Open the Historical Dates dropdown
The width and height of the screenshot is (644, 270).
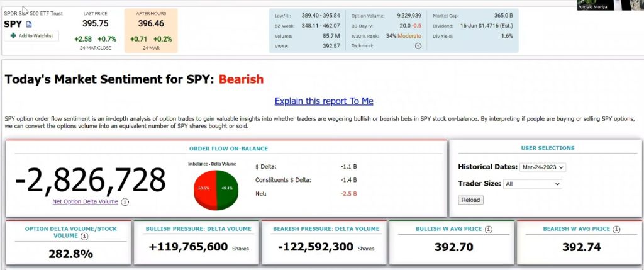[543, 167]
